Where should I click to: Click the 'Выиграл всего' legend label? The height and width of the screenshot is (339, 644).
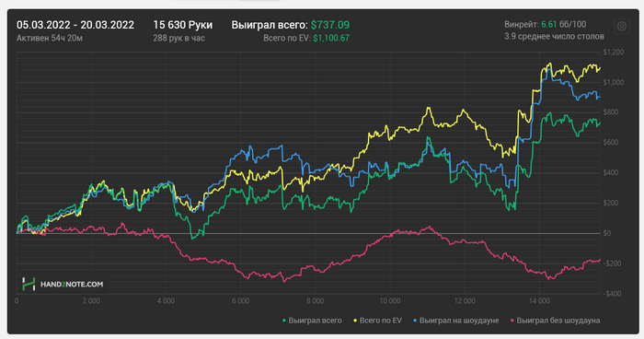315,321
